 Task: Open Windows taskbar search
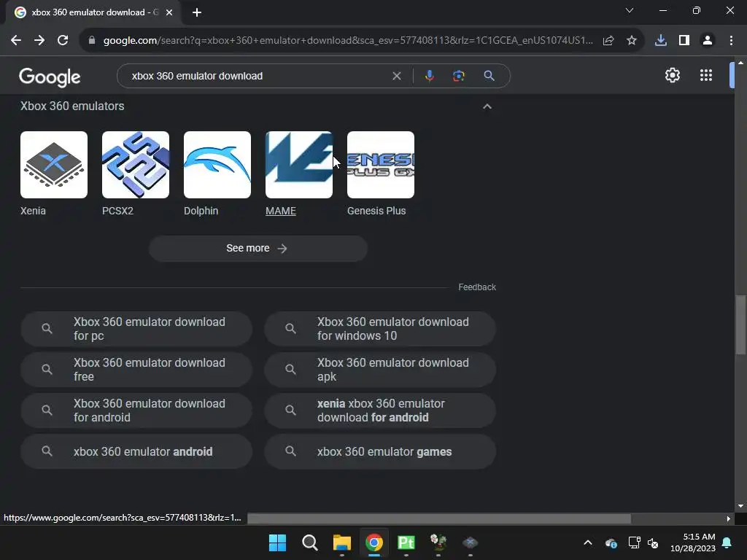tap(309, 542)
